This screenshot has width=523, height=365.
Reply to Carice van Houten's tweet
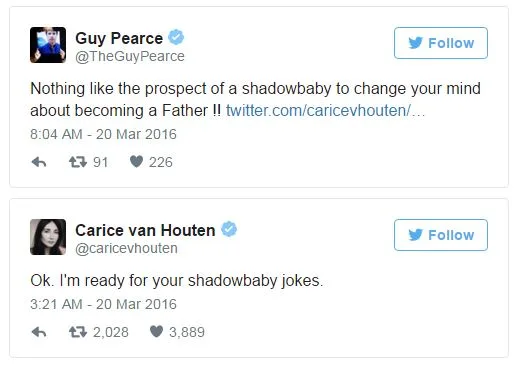[39, 332]
